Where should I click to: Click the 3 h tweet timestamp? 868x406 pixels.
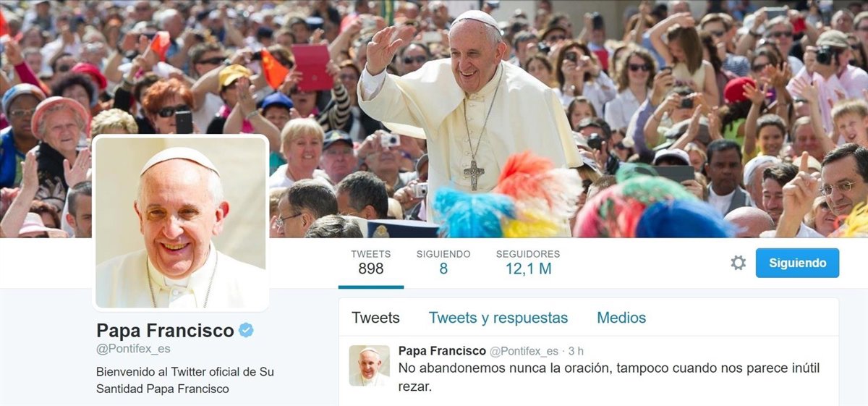point(576,351)
